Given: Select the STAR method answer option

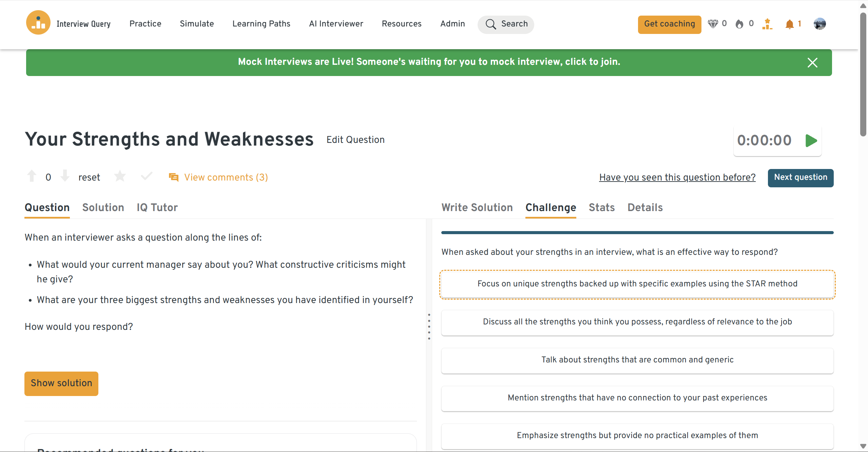Looking at the screenshot, I should pos(637,284).
